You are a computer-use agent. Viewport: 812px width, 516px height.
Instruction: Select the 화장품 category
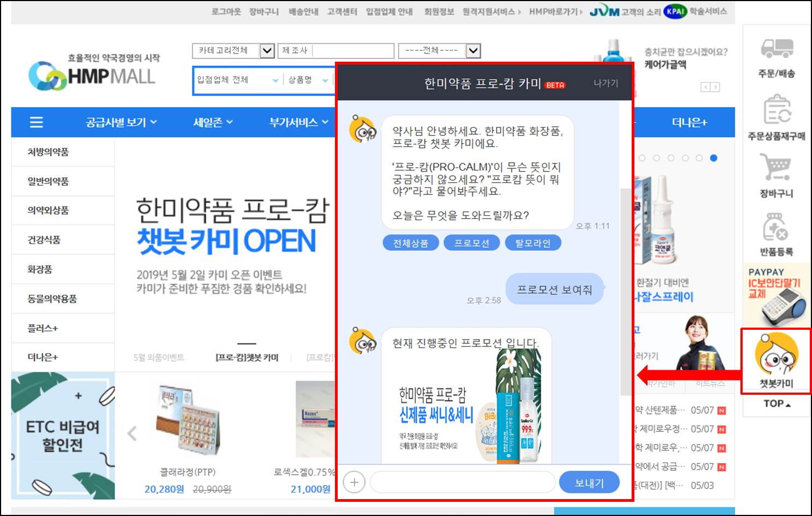pos(63,269)
